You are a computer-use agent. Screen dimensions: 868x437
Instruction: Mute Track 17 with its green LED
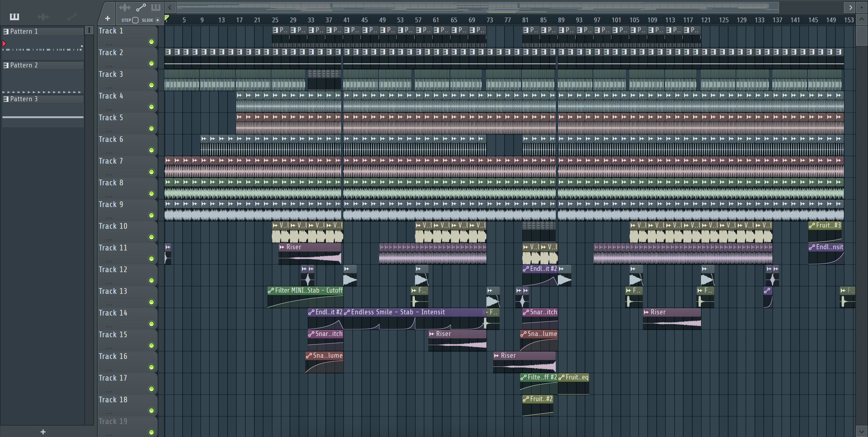point(151,389)
